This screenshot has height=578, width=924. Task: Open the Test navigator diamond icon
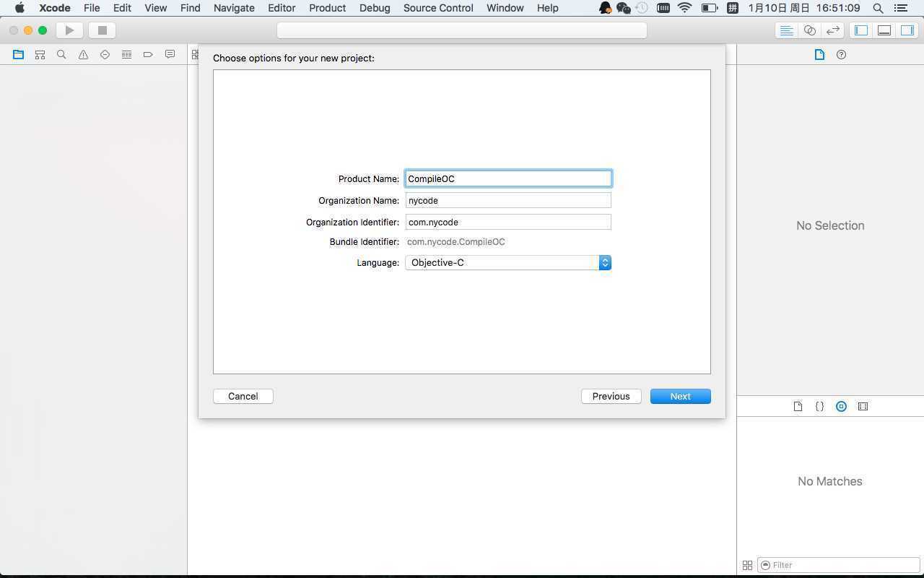105,54
